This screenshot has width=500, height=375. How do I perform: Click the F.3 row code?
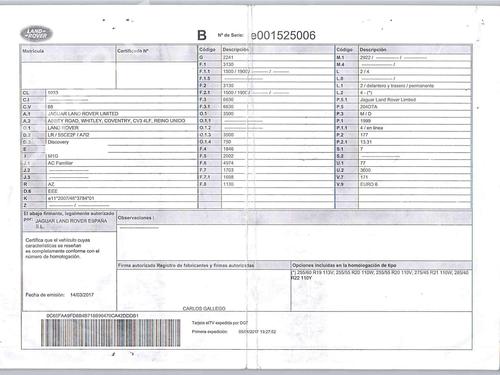203,100
